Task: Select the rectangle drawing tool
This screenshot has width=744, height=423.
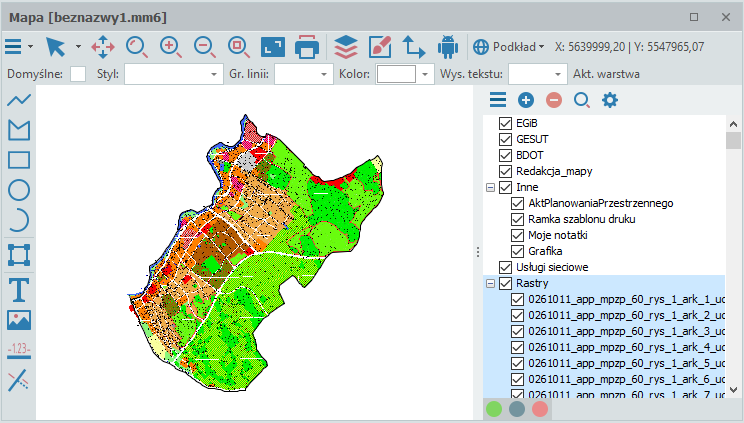Action: [18, 160]
